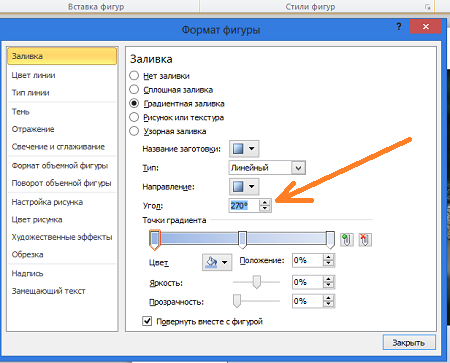
Task: Click the Вставка фигур group label
Action: click(x=96, y=7)
